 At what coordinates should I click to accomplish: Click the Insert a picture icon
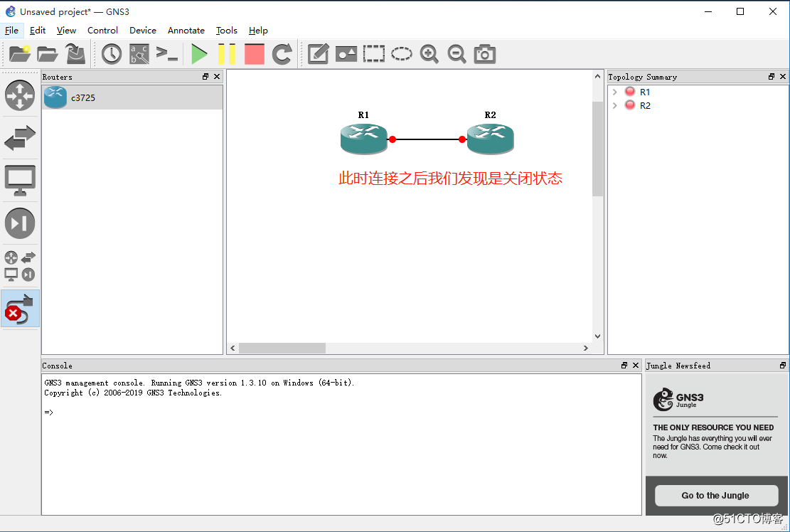346,54
